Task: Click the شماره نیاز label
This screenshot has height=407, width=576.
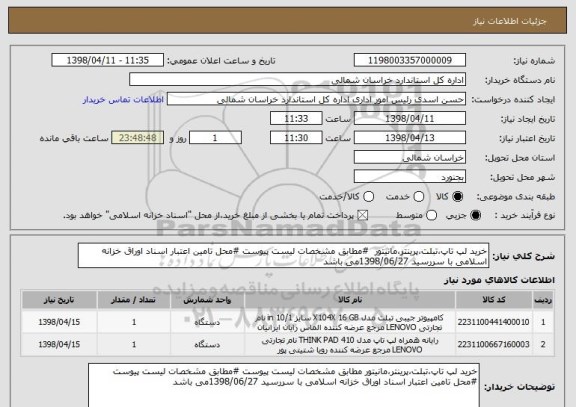Action: pos(534,61)
